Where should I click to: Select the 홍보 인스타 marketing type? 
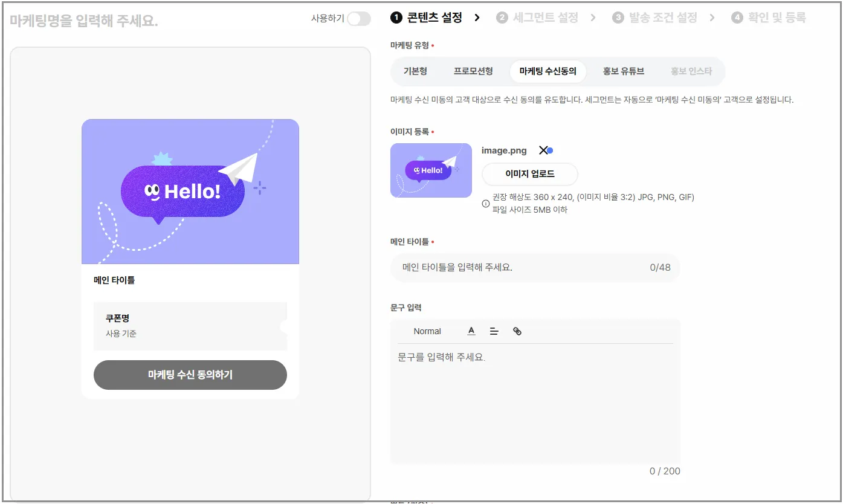(x=691, y=71)
